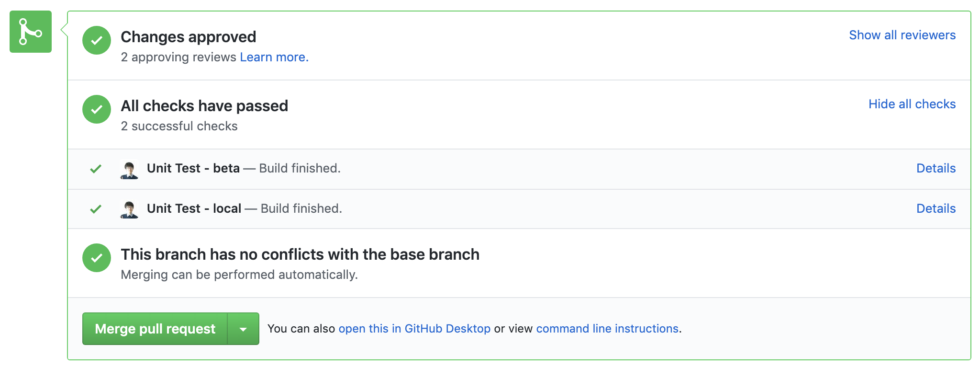Select the Unit Test - beta check title
This screenshot has height=368, width=980.
pos(193,168)
